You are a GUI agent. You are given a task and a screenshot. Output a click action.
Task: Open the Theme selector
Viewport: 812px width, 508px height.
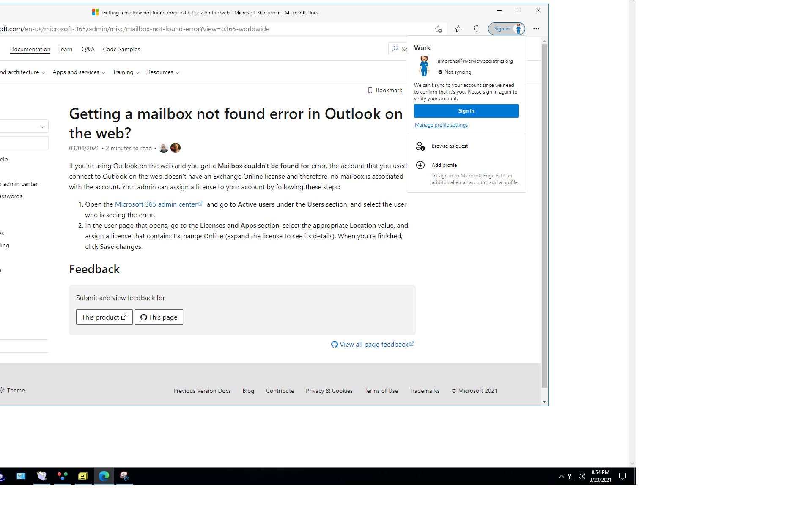[13, 390]
